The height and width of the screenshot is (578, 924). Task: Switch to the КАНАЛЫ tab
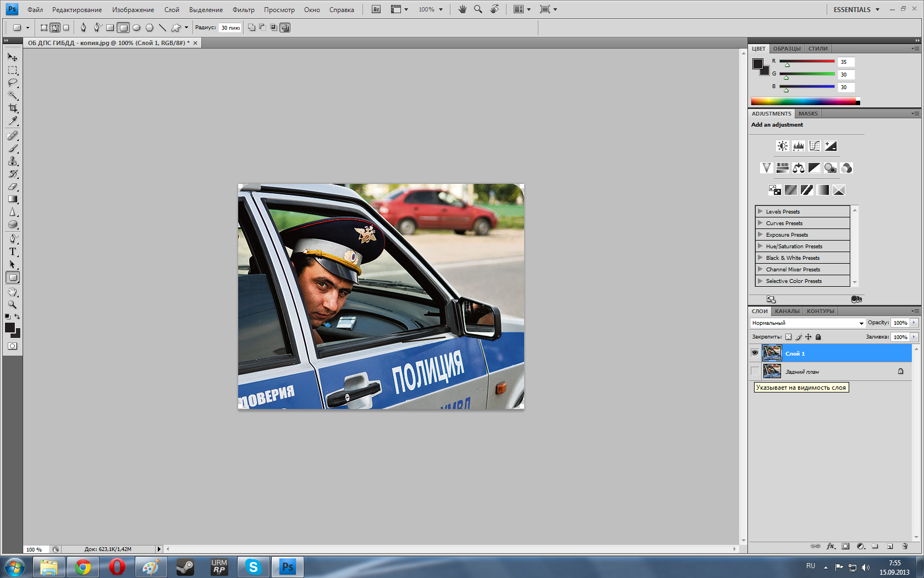pyautogui.click(x=787, y=311)
